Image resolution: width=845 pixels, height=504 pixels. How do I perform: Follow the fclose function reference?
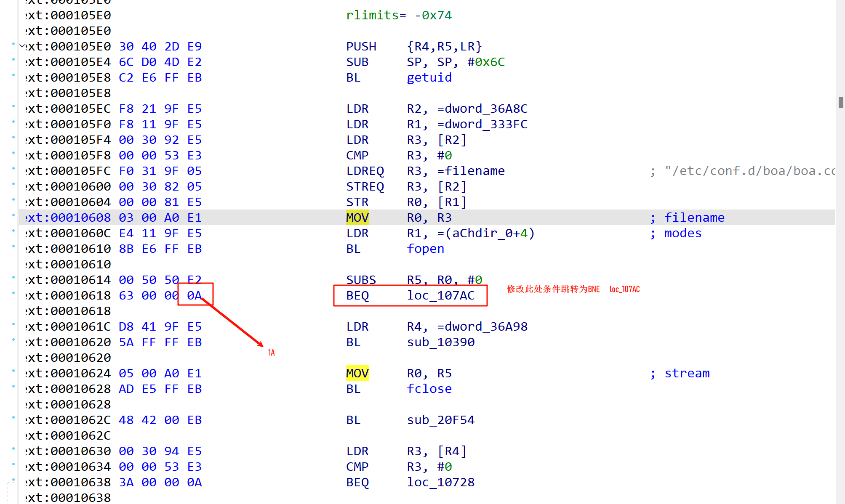[429, 389]
